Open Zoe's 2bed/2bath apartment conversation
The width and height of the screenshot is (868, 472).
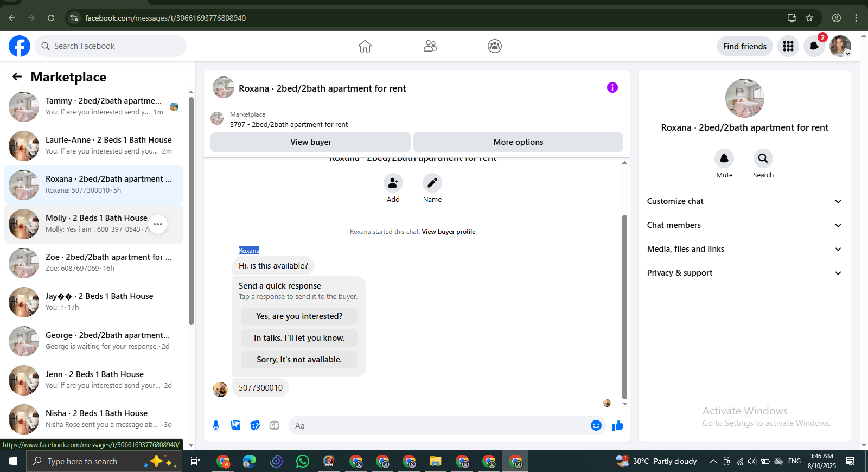pos(93,263)
